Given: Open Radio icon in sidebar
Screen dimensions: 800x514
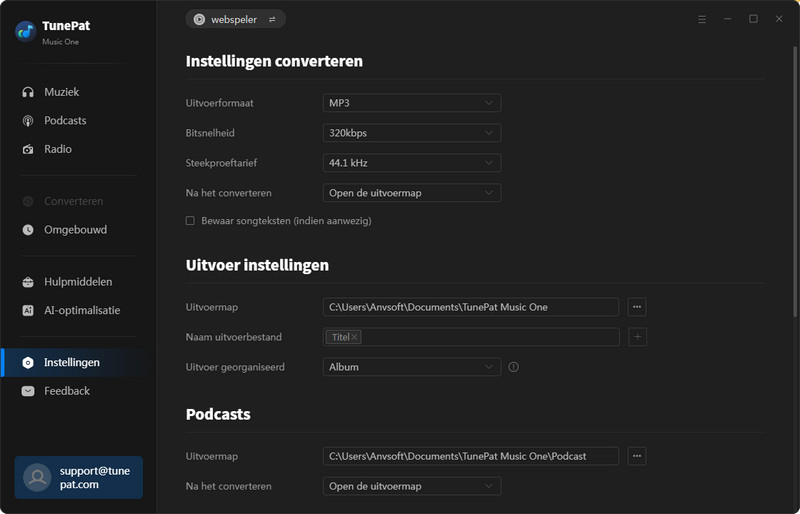Looking at the screenshot, I should pyautogui.click(x=28, y=149).
